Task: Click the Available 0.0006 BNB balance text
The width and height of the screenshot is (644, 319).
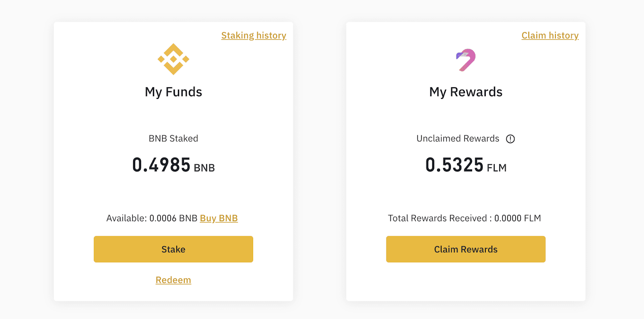Action: coord(152,218)
